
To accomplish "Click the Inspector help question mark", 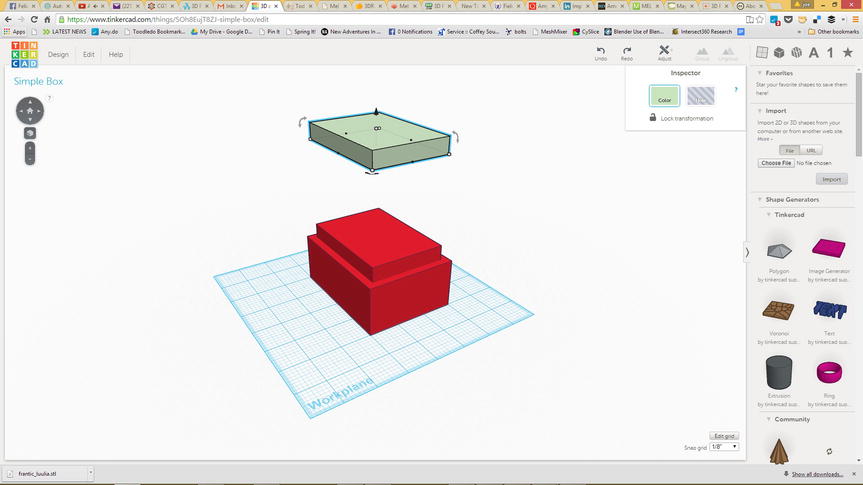I will (736, 89).
